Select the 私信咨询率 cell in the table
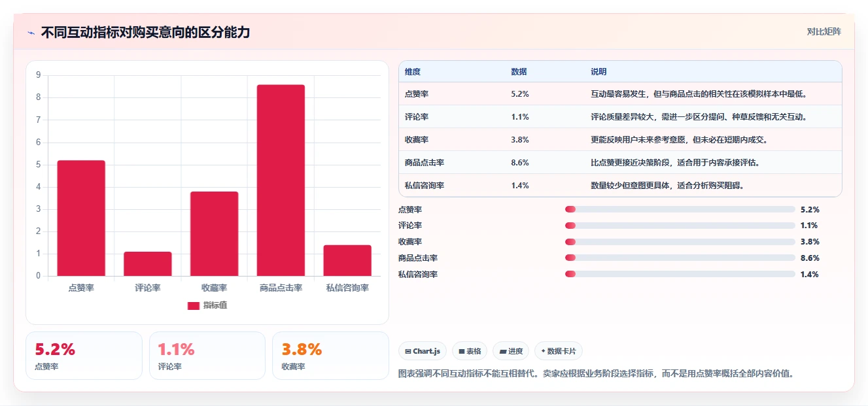868x406 pixels. click(x=425, y=186)
